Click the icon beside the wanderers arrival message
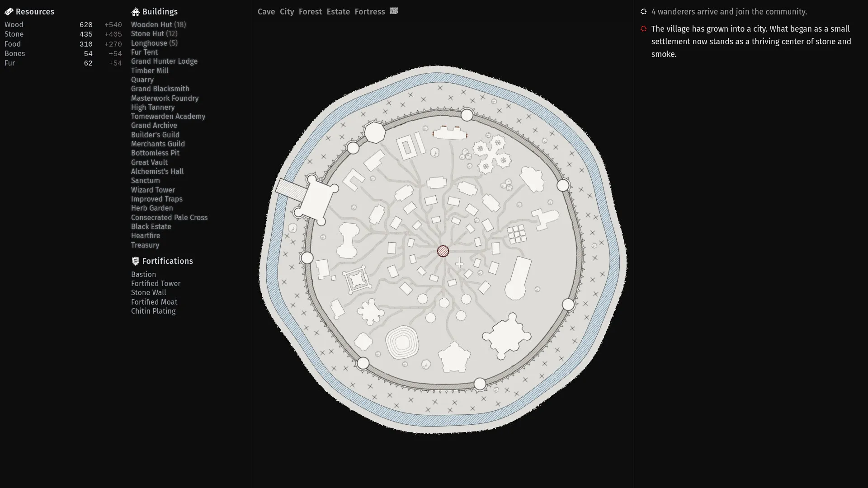Viewport: 868px width, 488px height. 644,12
